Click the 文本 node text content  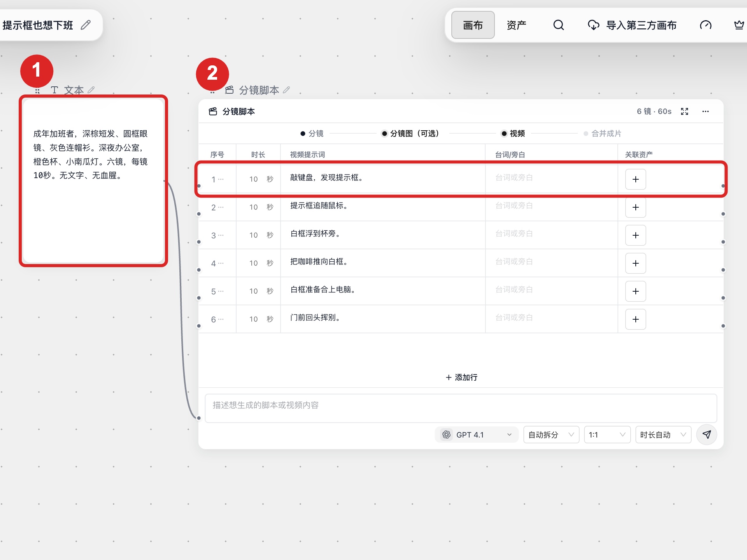point(91,155)
